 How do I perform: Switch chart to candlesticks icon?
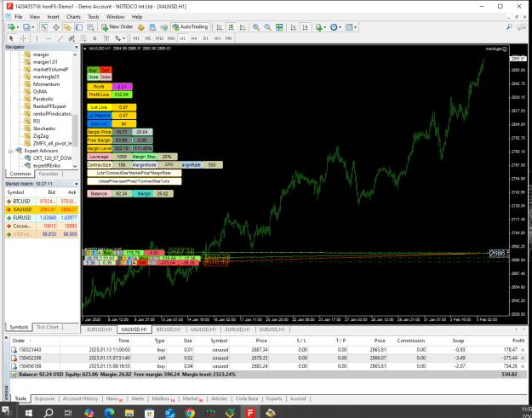tap(231, 27)
